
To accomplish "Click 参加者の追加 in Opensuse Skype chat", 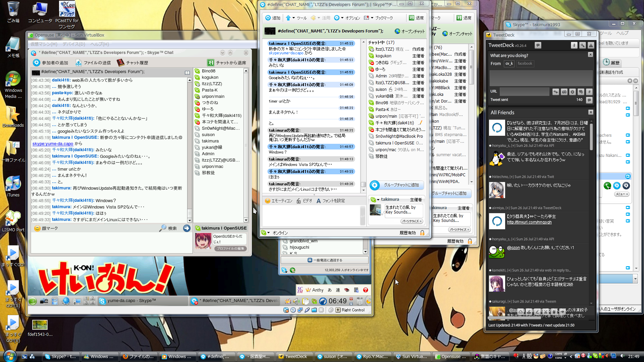I will [51, 63].
